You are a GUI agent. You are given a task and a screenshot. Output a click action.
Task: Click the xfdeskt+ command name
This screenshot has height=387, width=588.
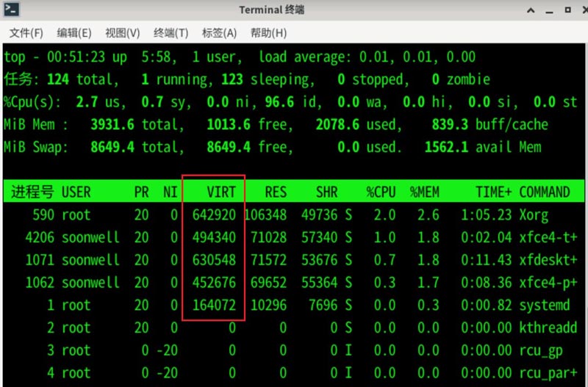click(x=548, y=260)
